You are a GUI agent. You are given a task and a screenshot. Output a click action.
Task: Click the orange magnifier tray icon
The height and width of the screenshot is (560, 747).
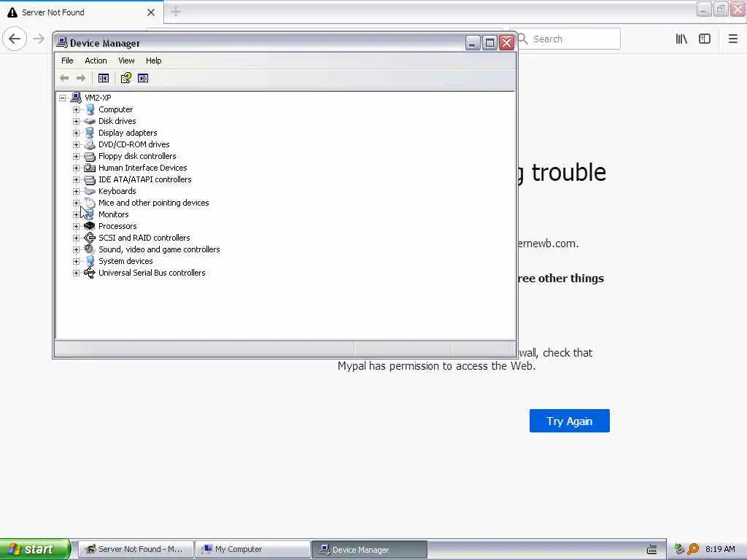pyautogui.click(x=693, y=549)
